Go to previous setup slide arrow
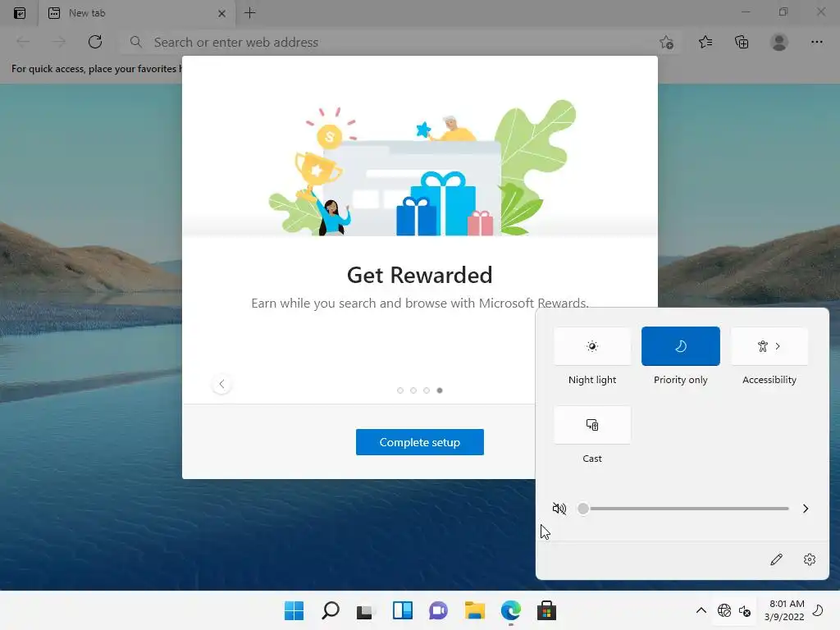 pyautogui.click(x=221, y=384)
